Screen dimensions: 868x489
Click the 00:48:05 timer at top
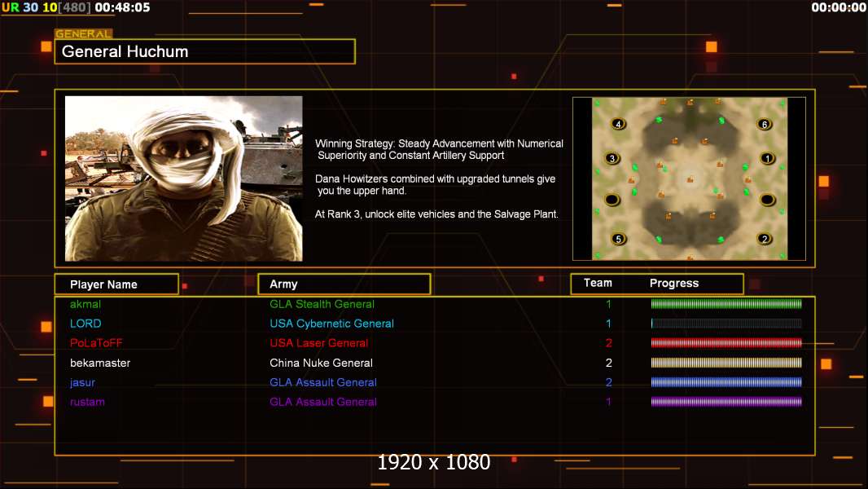pos(122,8)
